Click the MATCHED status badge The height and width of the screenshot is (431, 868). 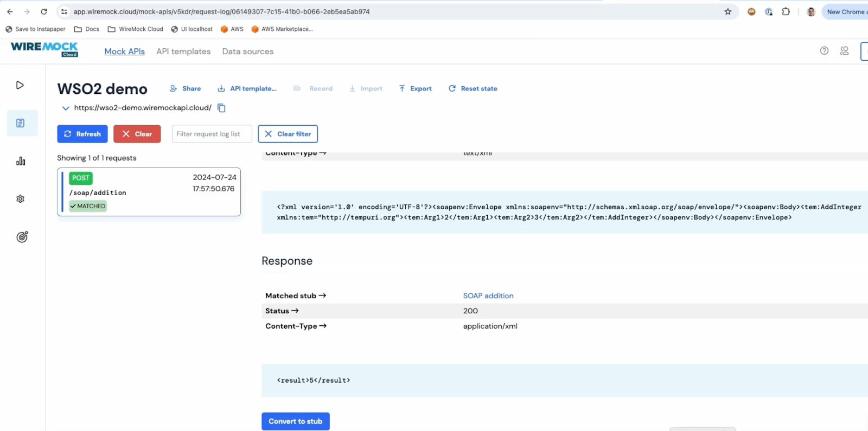pos(88,206)
